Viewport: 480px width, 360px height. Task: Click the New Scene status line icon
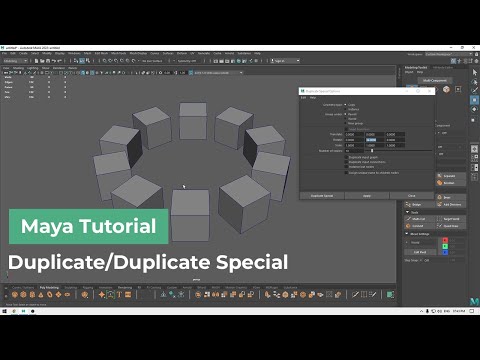pos(37,61)
